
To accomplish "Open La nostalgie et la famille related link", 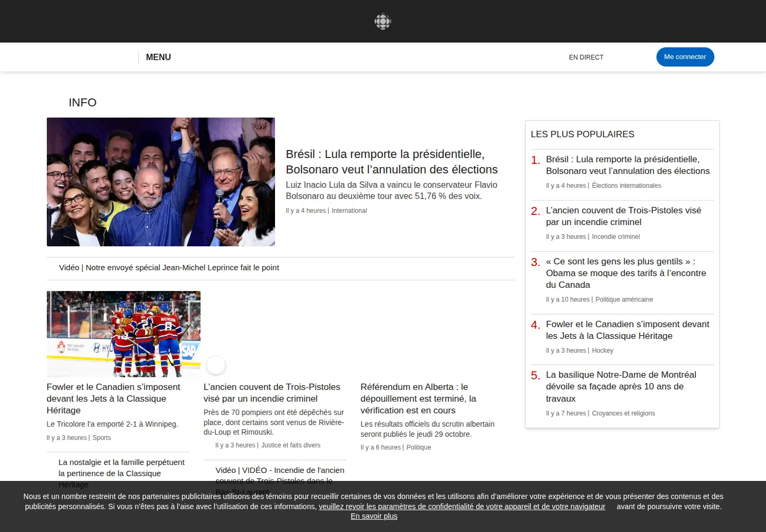I will click(x=121, y=473).
